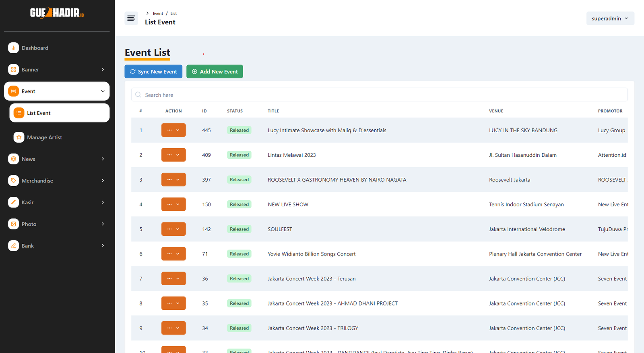Open action dropdown for Lintas Melawai 2023
The width and height of the screenshot is (644, 353).
173,155
